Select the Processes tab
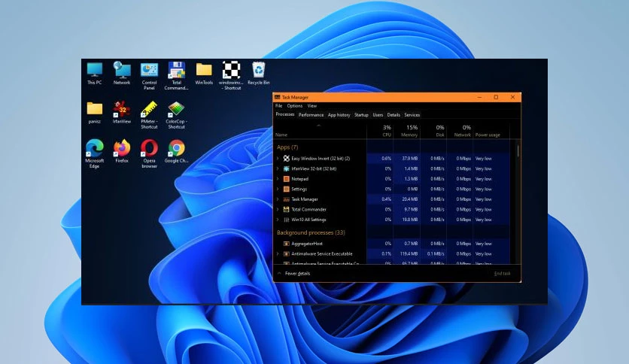The image size is (629, 364). (x=285, y=114)
